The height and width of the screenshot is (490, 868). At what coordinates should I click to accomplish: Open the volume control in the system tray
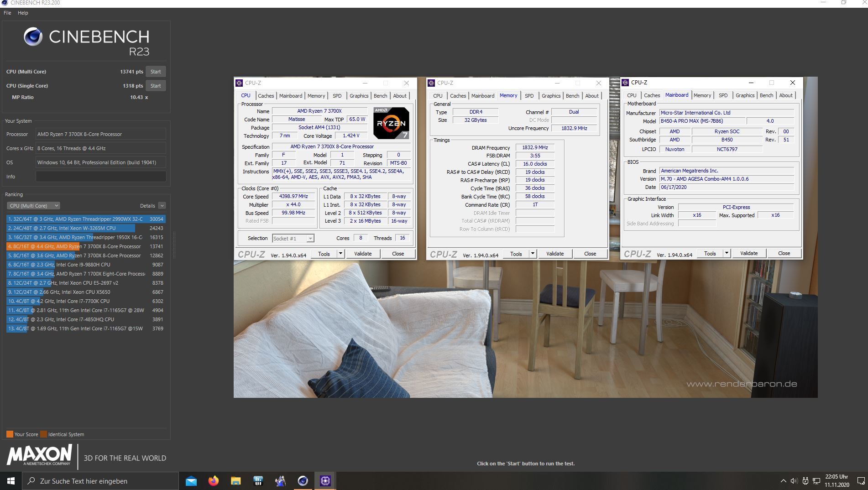point(794,481)
